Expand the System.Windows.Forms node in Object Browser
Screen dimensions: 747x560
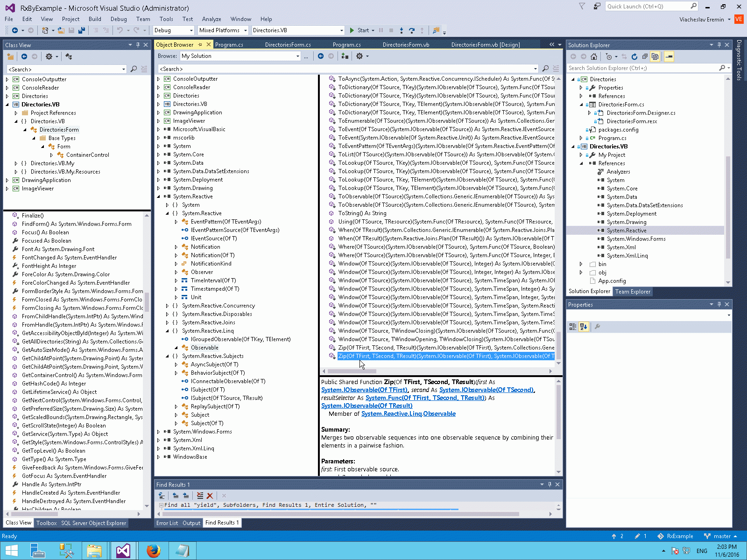point(159,432)
